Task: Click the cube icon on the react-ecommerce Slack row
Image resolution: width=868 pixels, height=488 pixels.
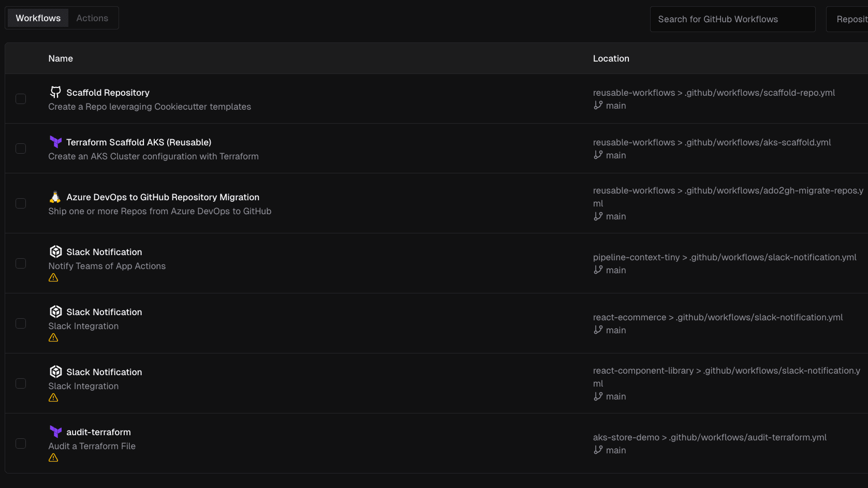Action: click(x=55, y=312)
